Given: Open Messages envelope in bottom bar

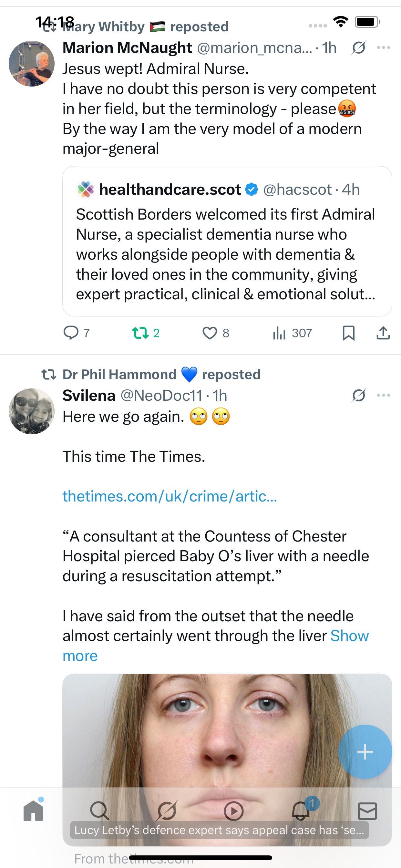Looking at the screenshot, I should pyautogui.click(x=367, y=811).
